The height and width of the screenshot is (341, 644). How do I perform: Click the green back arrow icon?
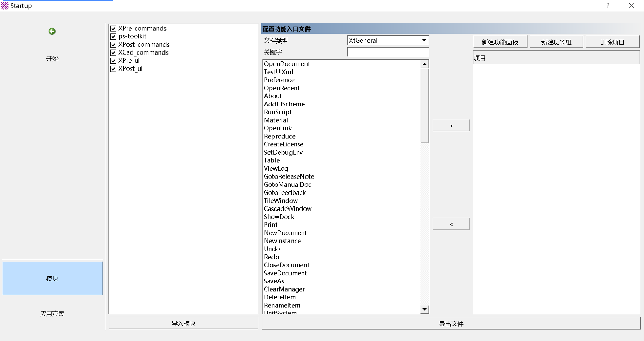click(52, 31)
